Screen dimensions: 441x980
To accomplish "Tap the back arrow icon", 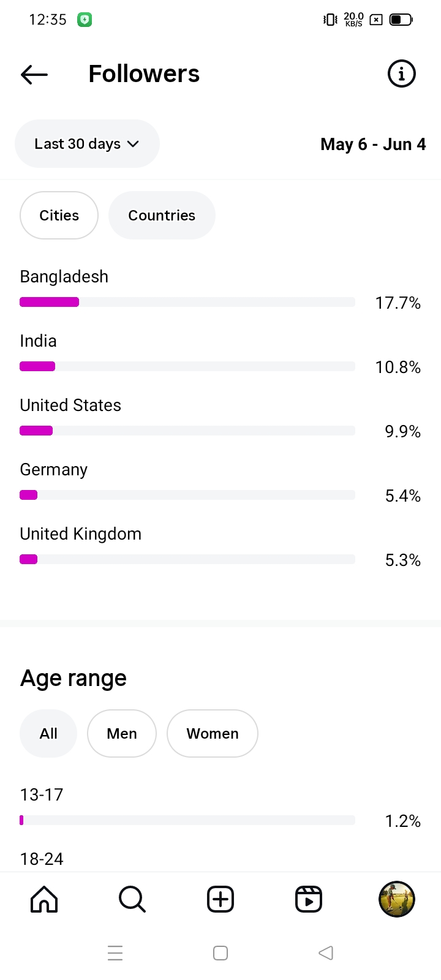I will click(x=34, y=74).
